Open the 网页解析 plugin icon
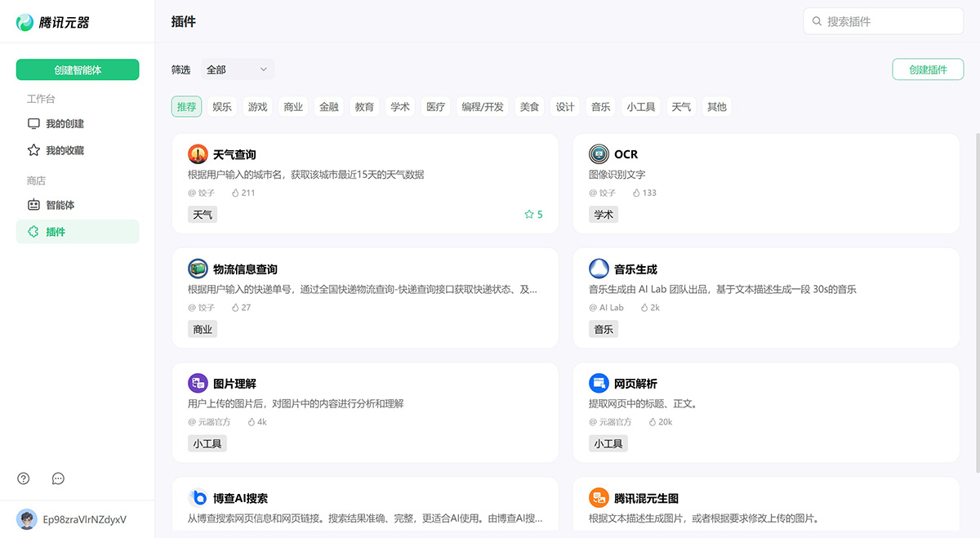Image resolution: width=980 pixels, height=538 pixels. point(598,383)
